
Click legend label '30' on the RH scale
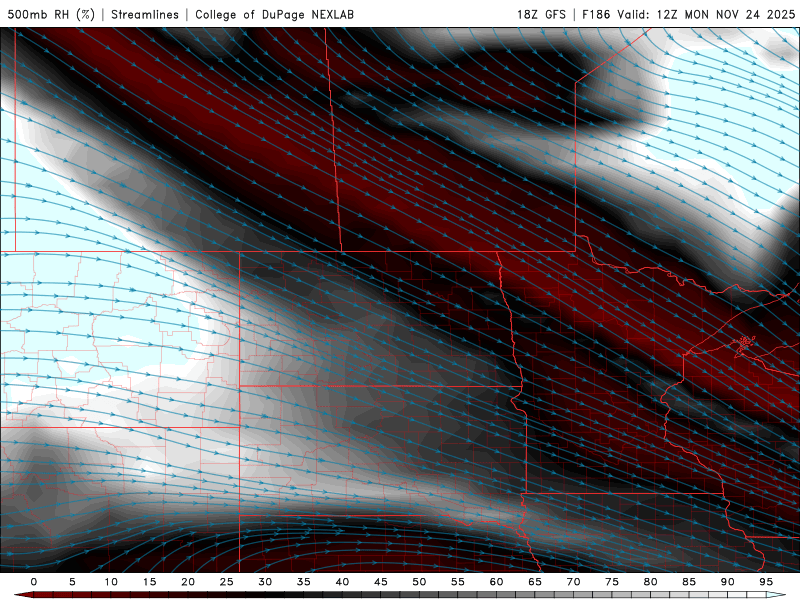[x=265, y=582]
